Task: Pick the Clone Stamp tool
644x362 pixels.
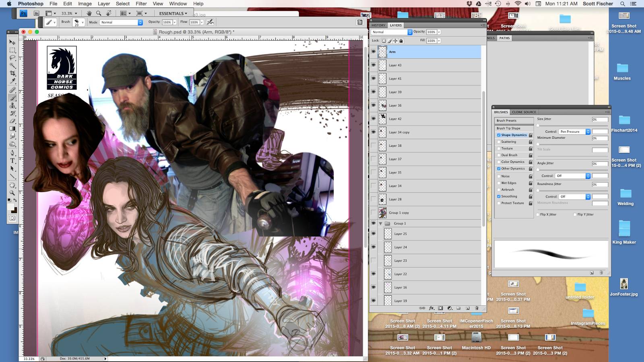Action: (12, 105)
